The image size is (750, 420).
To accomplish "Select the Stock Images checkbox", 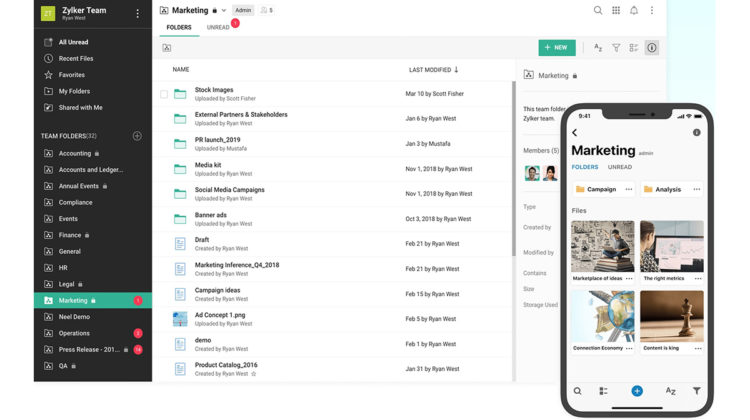I will 164,95.
